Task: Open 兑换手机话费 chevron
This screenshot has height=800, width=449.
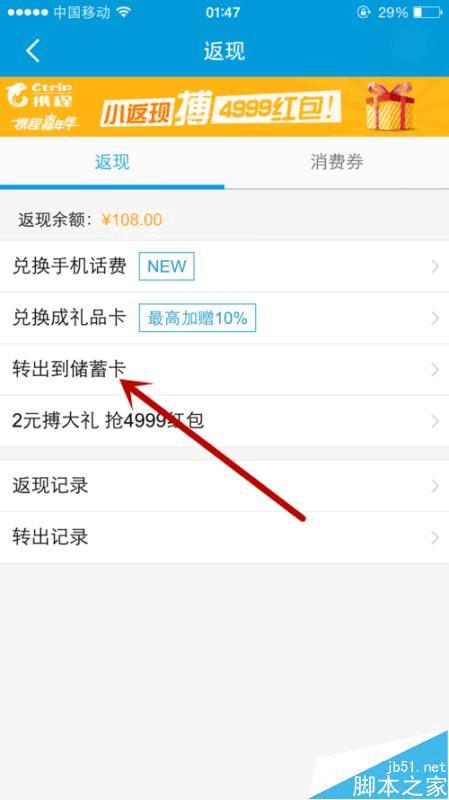Action: click(435, 266)
